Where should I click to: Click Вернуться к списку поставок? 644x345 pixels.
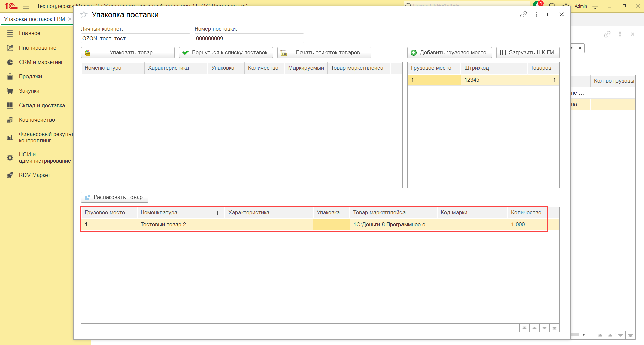[226, 53]
